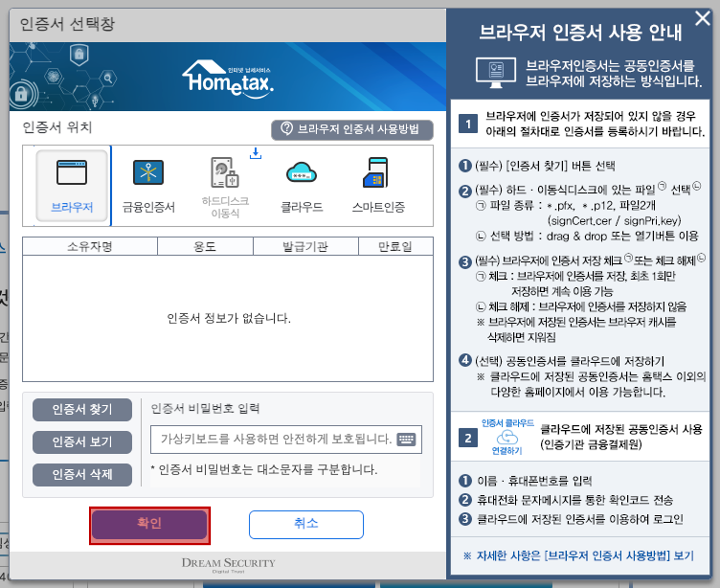Screen dimensions: 720x588
Task: Click the question mark help icon
Action: click(287, 130)
